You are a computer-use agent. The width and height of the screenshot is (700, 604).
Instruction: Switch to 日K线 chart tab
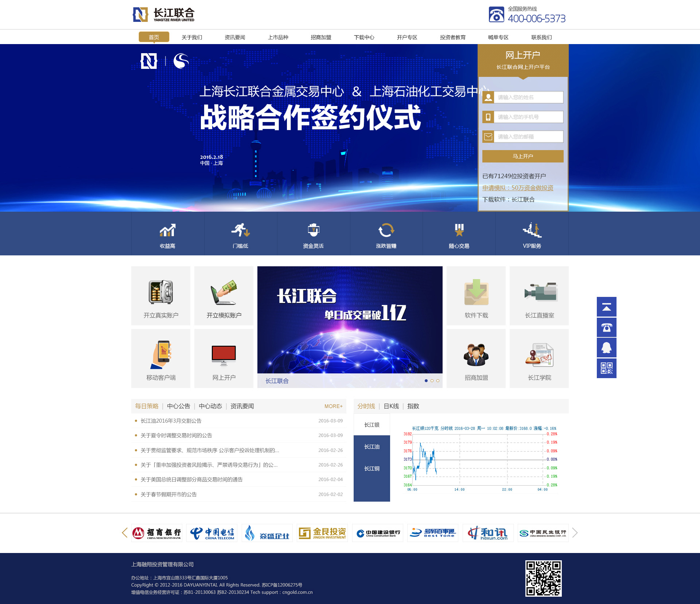coord(391,406)
